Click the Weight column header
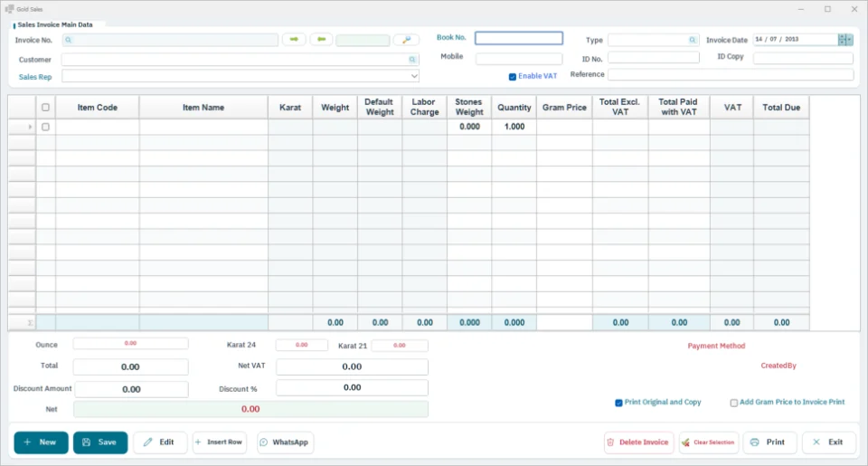Viewport: 868px width, 466px height. click(335, 108)
